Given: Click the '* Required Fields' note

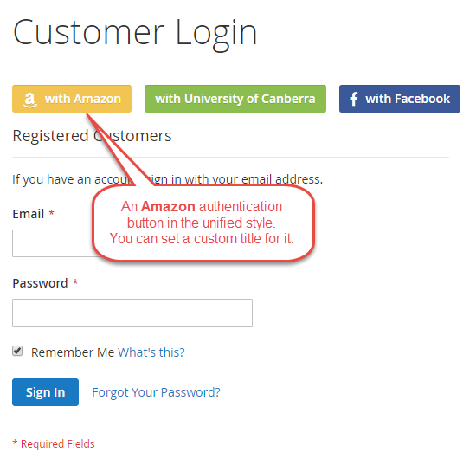Looking at the screenshot, I should (x=54, y=443).
